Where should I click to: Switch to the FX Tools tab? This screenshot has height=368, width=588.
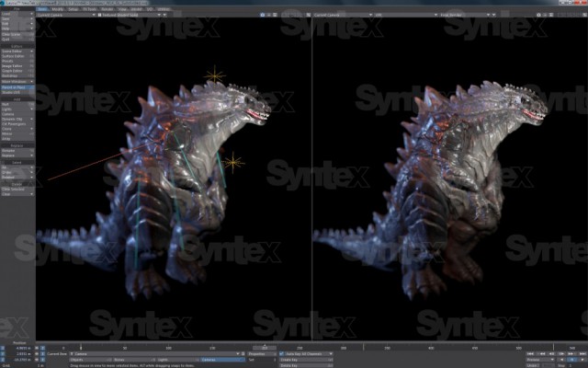point(90,9)
